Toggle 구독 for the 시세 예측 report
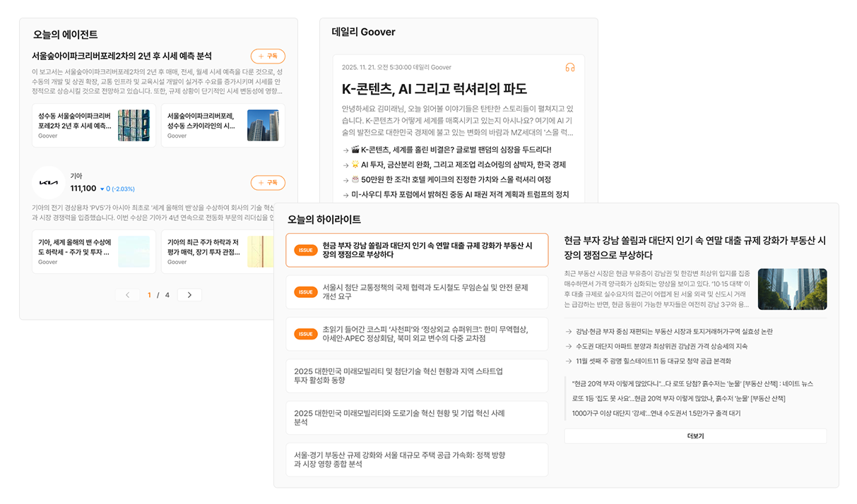The height and width of the screenshot is (504, 857). (x=268, y=56)
